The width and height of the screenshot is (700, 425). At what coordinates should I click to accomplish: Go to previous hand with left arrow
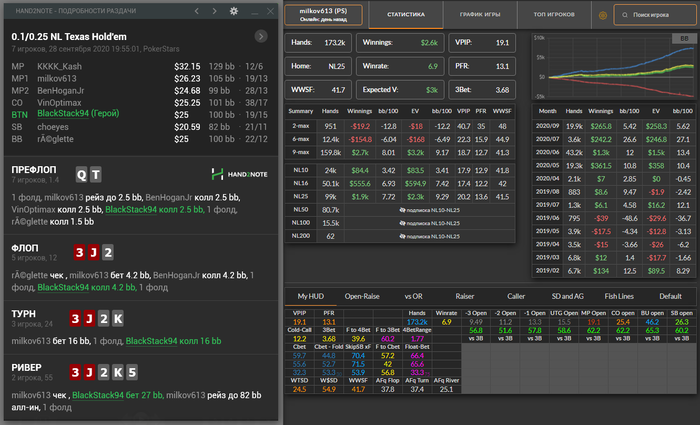(x=196, y=10)
